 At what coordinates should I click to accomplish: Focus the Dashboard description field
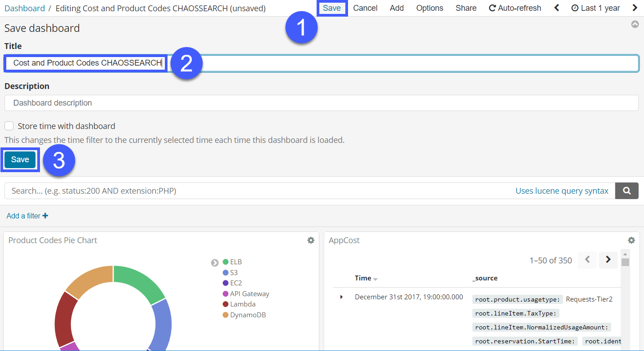point(322,103)
